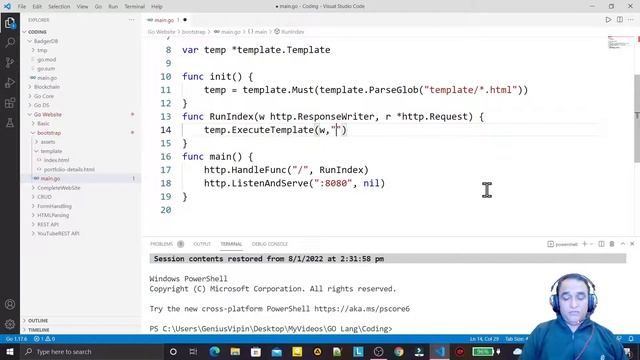Split the editor to the right
Screen dimensions: 640x360
(620, 20)
